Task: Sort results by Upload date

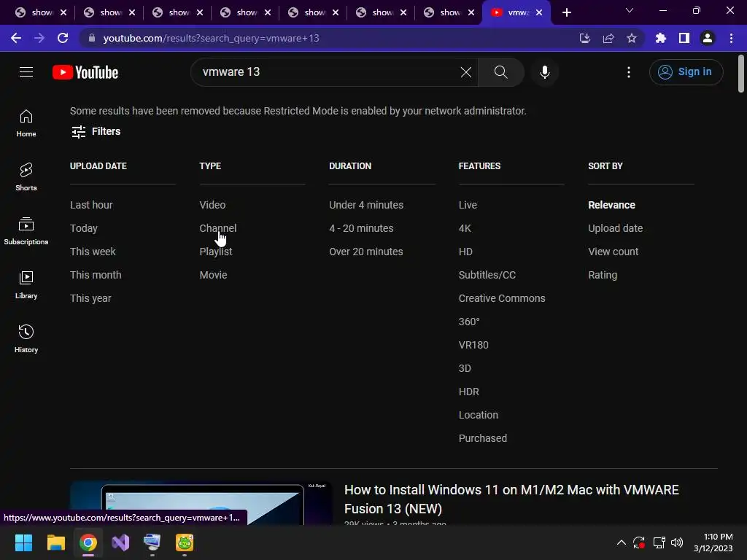Action: [x=616, y=228]
